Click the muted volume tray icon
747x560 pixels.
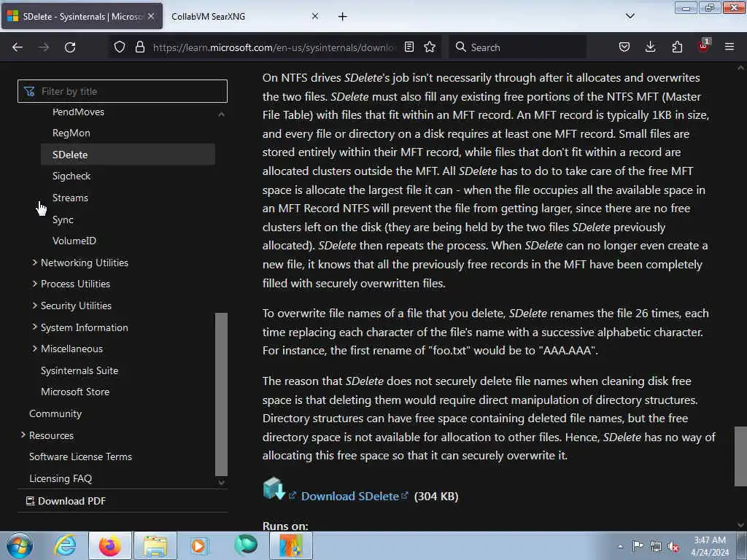click(x=673, y=547)
